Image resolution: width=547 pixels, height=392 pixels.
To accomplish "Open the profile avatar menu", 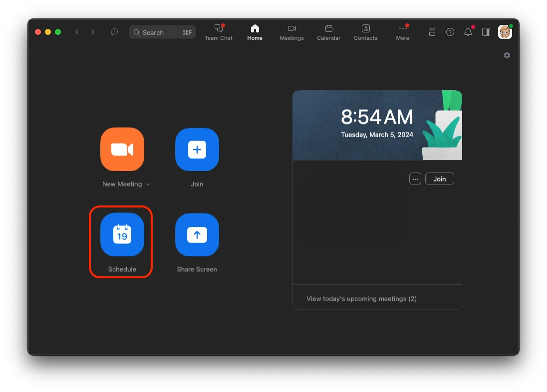I will click(x=505, y=32).
